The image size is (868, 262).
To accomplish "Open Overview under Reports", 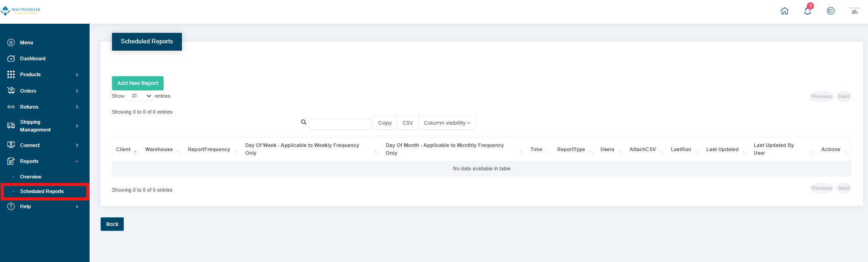I will 31,177.
